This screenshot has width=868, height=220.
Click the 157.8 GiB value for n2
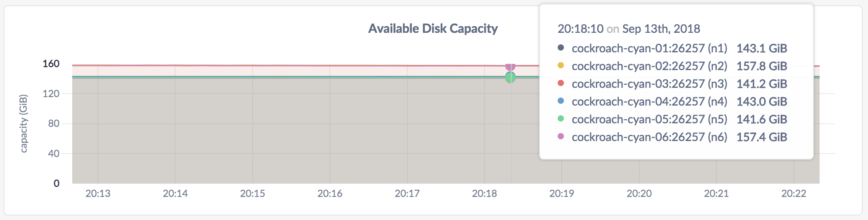pos(762,66)
